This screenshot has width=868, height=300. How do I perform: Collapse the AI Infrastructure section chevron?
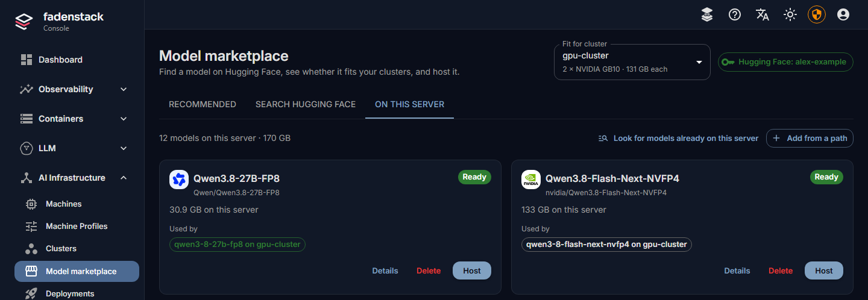click(x=124, y=178)
